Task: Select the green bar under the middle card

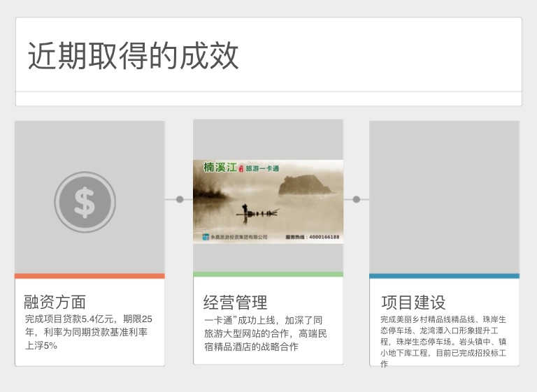Action: click(x=268, y=275)
